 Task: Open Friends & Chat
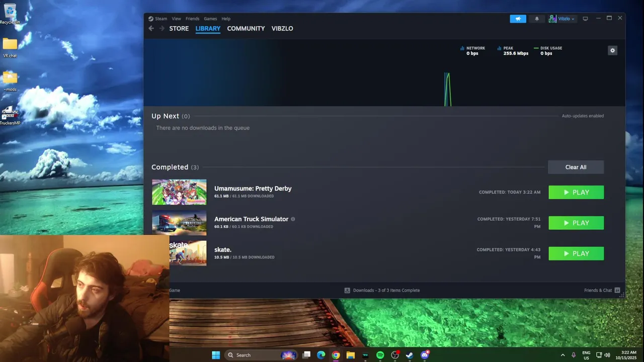click(602, 290)
